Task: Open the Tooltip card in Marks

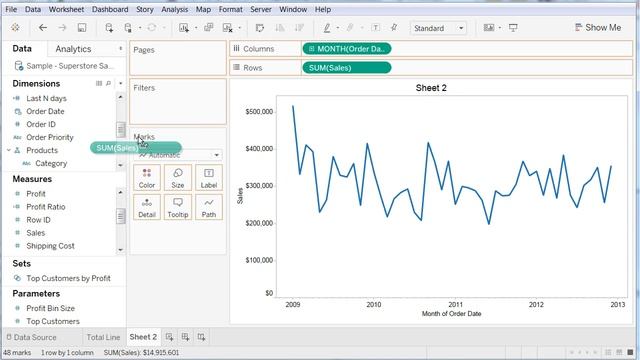Action: point(178,207)
